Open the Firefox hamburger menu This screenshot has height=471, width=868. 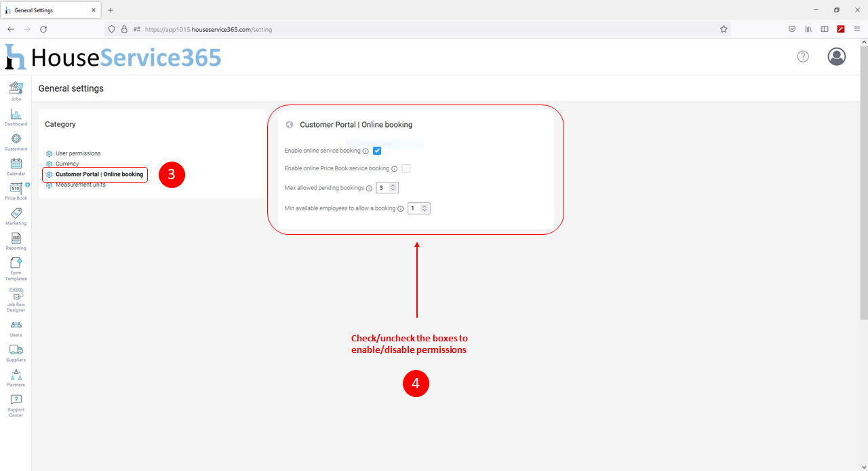tap(857, 29)
